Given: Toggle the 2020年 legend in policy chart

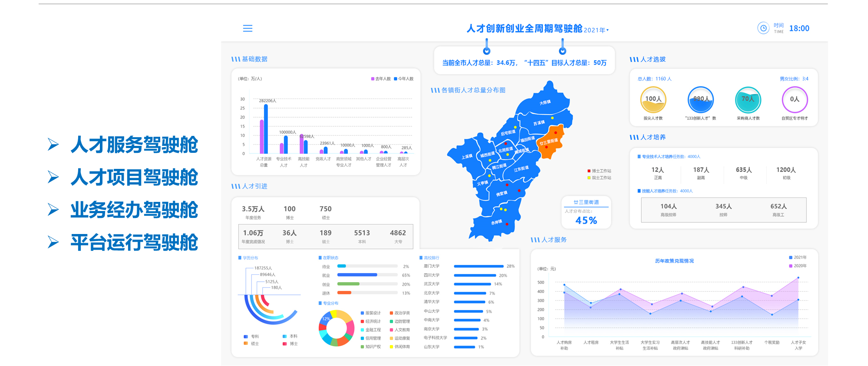Looking at the screenshot, I should [798, 266].
